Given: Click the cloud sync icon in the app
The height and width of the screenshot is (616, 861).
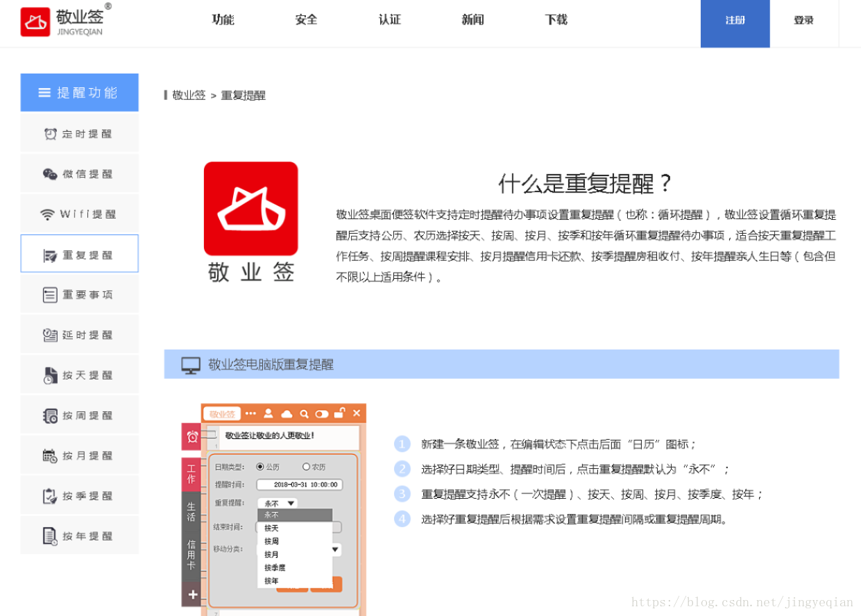Looking at the screenshot, I should 287,413.
